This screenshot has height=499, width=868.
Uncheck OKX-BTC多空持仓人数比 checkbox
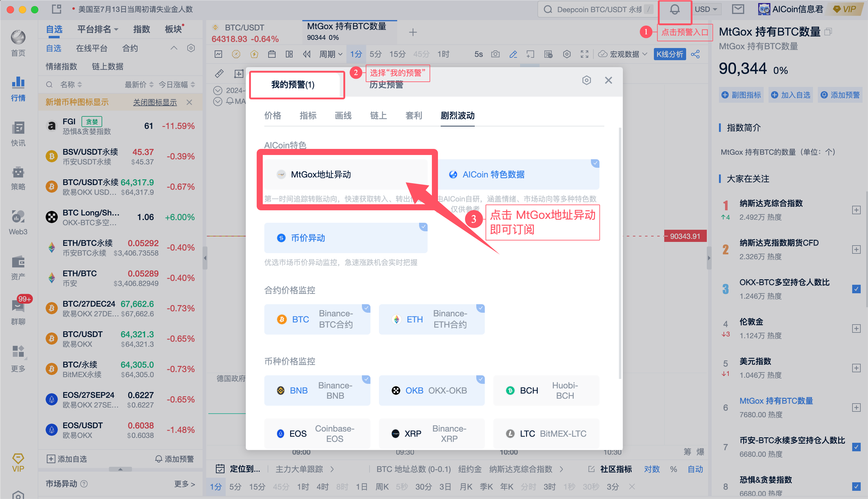pos(856,289)
